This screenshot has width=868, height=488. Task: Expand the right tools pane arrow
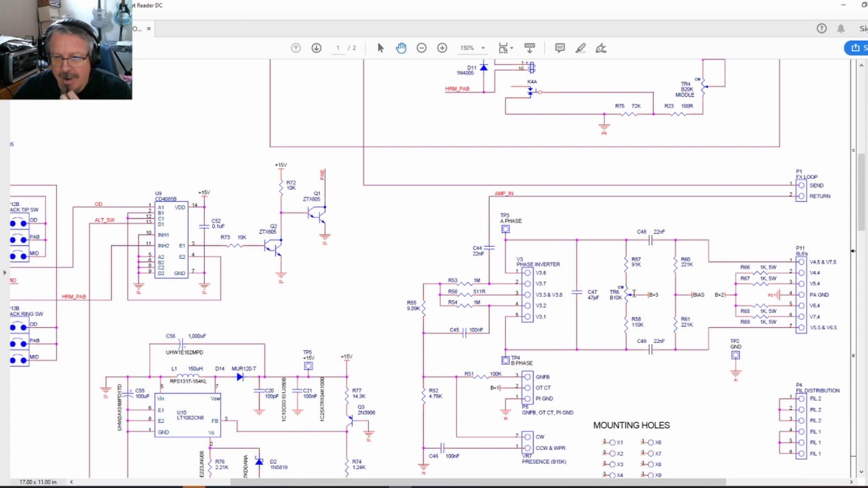(x=852, y=251)
